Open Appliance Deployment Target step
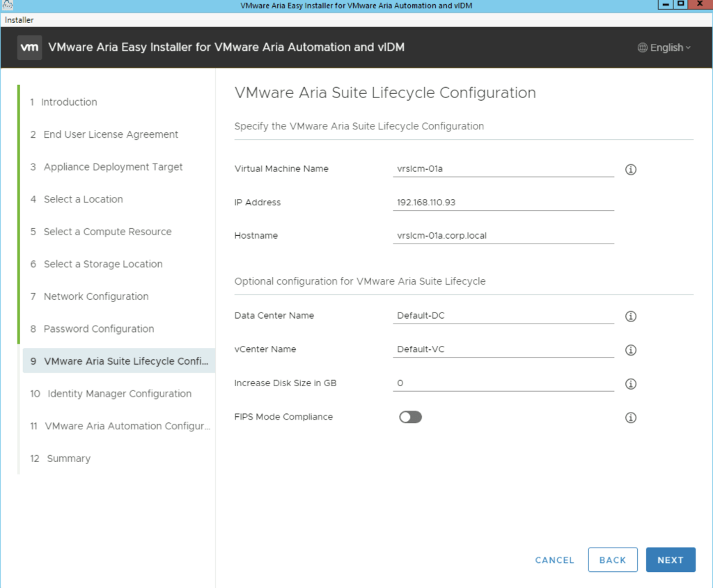Screen dimensions: 713x588 (x=107, y=167)
